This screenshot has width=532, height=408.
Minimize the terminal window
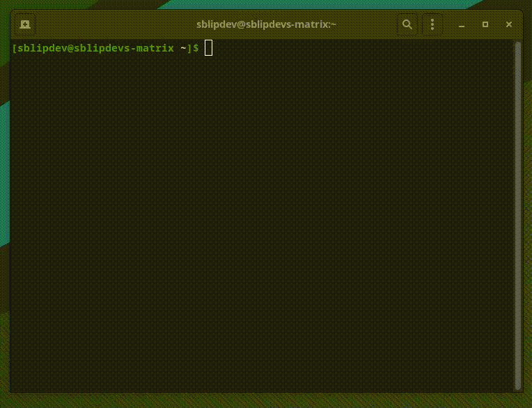(462, 25)
